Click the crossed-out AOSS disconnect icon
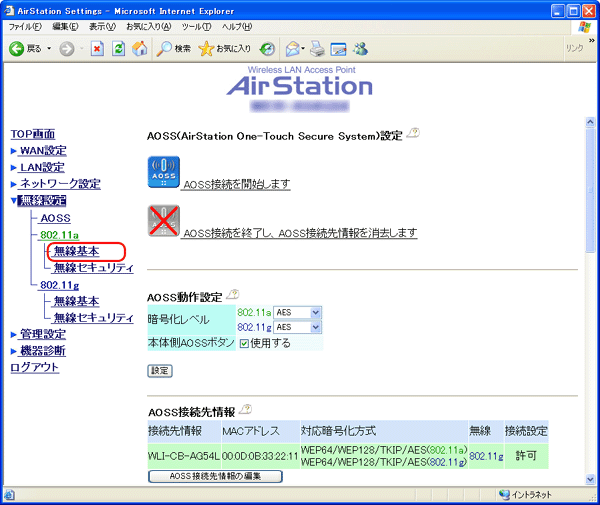This screenshot has width=600, height=505. 164,221
